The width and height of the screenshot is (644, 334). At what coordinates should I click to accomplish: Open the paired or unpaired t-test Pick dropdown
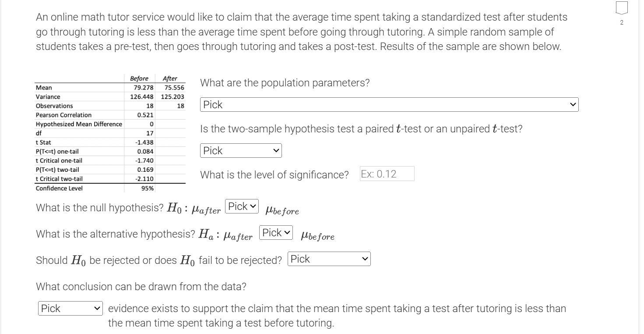click(x=240, y=150)
